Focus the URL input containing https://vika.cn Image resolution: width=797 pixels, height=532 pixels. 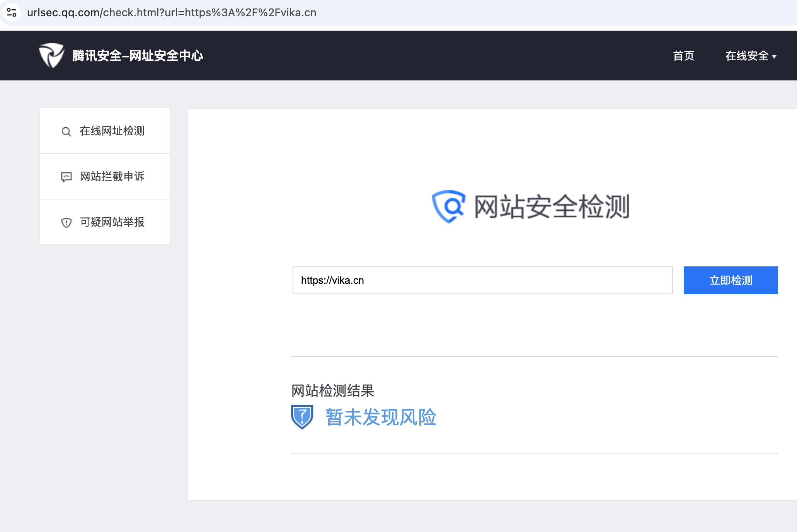pyautogui.click(x=482, y=280)
